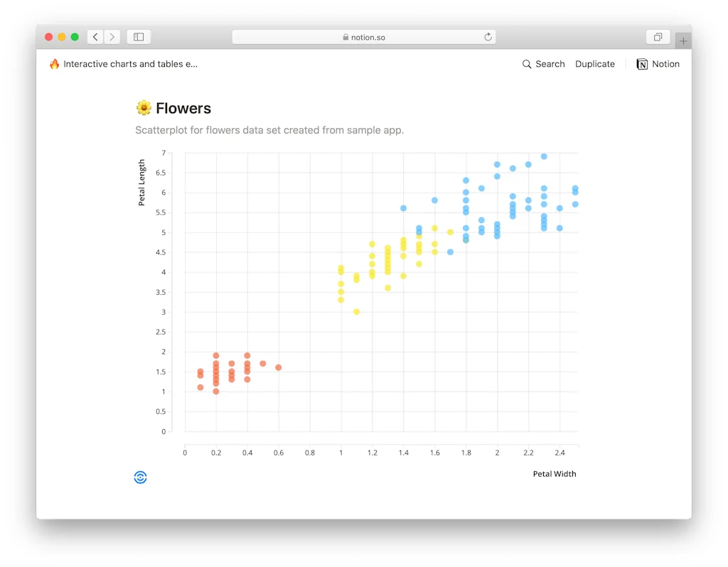Click the notion.so address bar

(363, 37)
